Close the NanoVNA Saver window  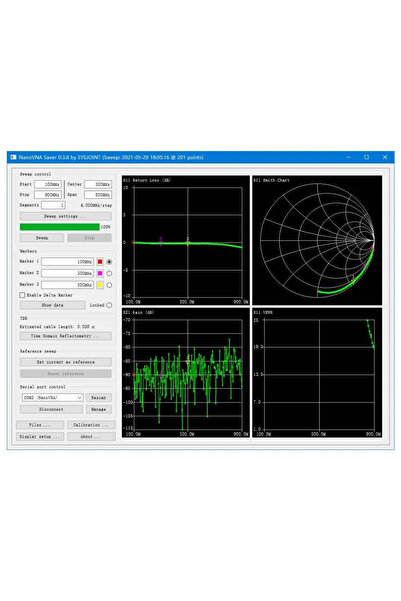pyautogui.click(x=385, y=157)
